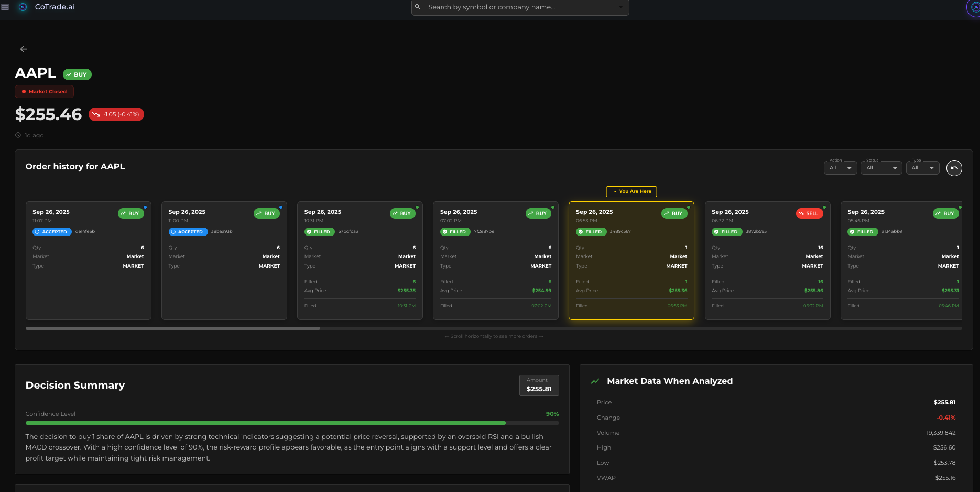This screenshot has width=980, height=492.
Task: Open the Status filter dropdown
Action: tap(881, 168)
